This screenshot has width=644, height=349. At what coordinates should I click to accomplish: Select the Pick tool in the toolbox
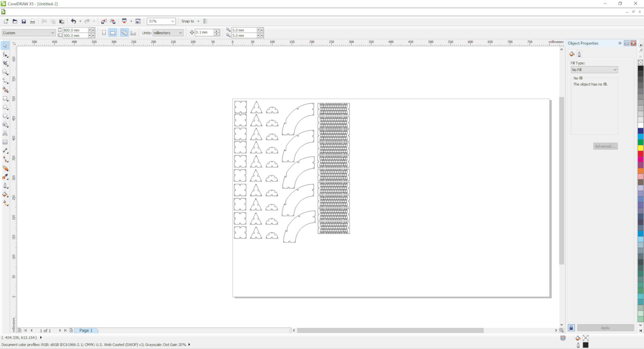coord(5,45)
